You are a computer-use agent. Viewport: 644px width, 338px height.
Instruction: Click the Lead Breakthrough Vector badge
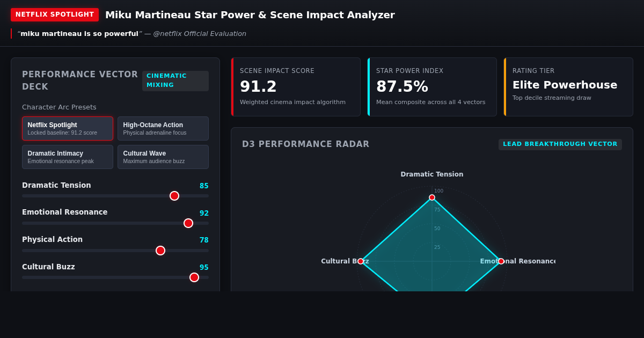point(560,144)
